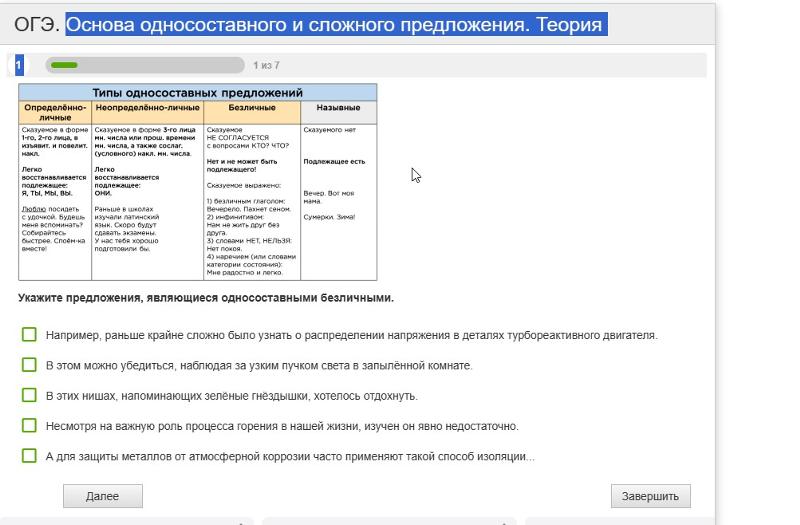This screenshot has width=800, height=525.
Task: Click the "Определённо-личные" column header
Action: [55, 112]
